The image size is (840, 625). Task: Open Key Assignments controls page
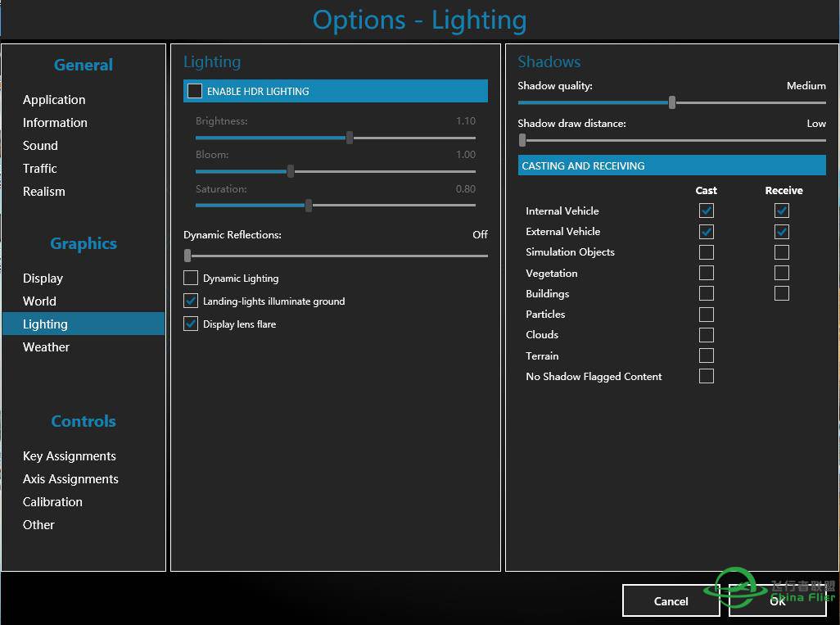(x=69, y=456)
